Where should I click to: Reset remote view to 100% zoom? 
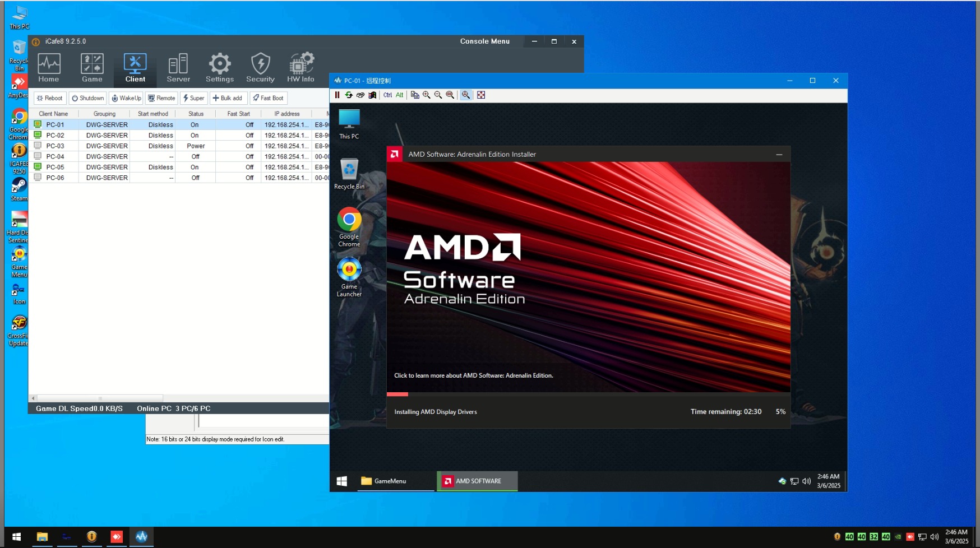point(450,95)
